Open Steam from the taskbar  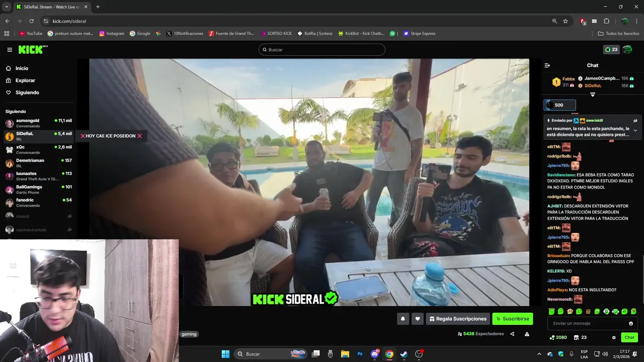(x=404, y=354)
